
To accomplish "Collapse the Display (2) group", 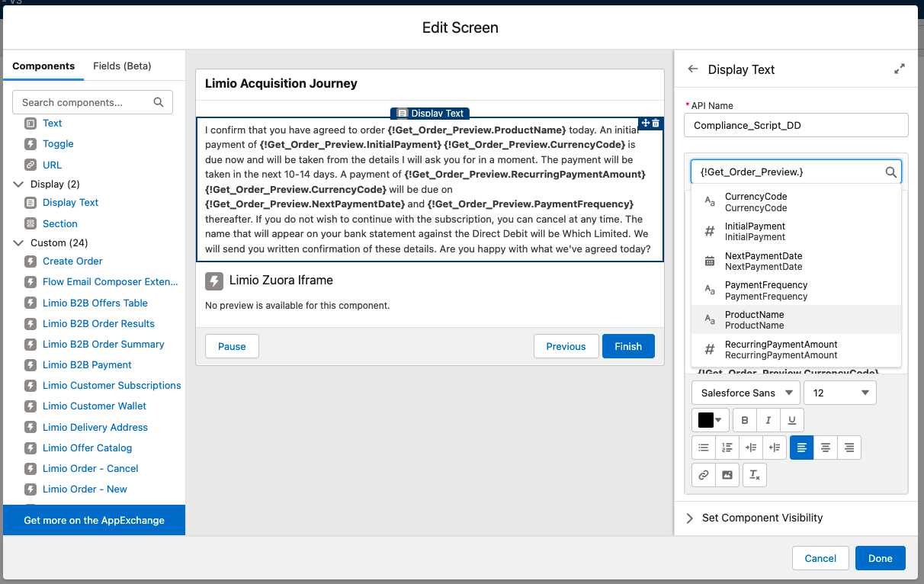I will pyautogui.click(x=19, y=184).
